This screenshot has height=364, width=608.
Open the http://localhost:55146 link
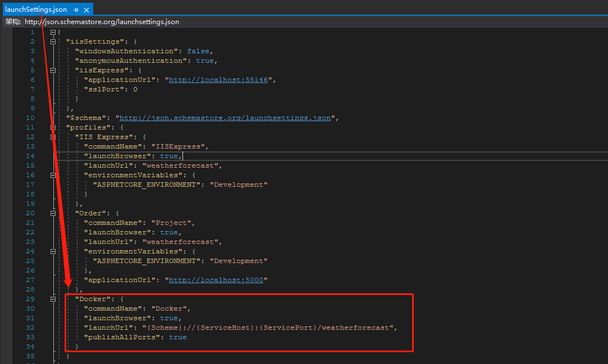pos(218,80)
